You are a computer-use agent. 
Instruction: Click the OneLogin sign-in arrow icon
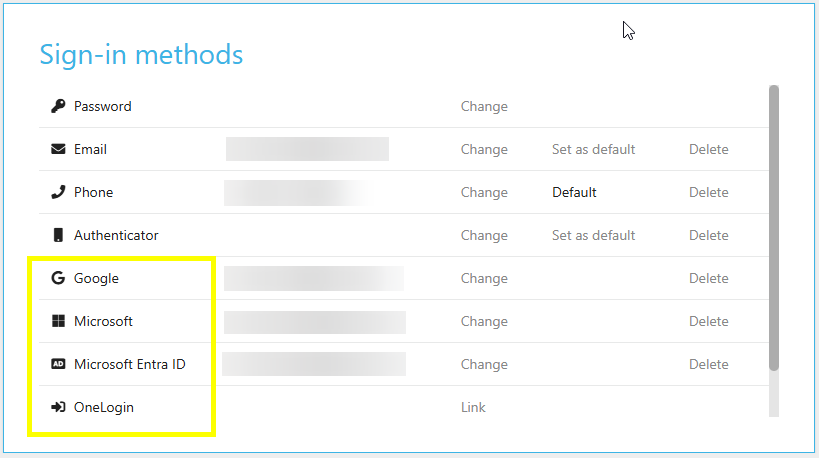pyautogui.click(x=58, y=407)
